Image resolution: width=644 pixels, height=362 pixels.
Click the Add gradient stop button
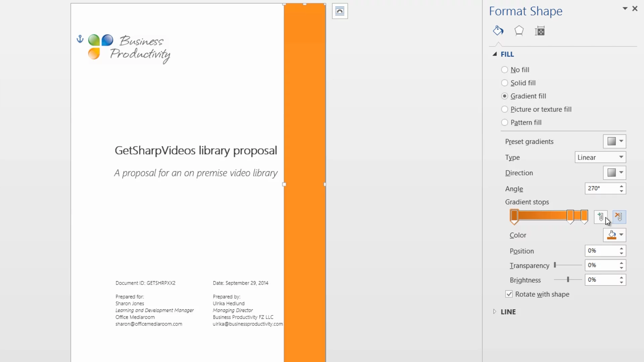pyautogui.click(x=600, y=217)
